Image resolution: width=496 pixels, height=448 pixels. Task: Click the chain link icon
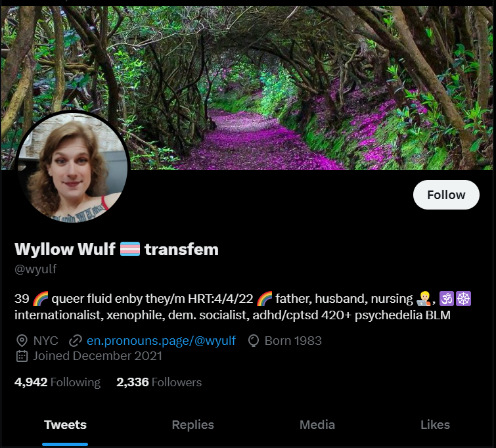click(x=76, y=341)
